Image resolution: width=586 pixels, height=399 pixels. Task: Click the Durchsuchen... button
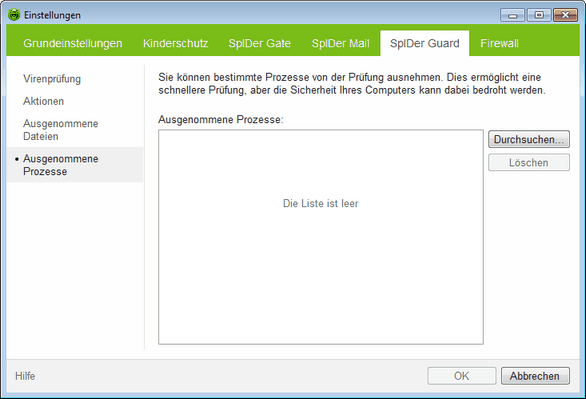pos(529,139)
